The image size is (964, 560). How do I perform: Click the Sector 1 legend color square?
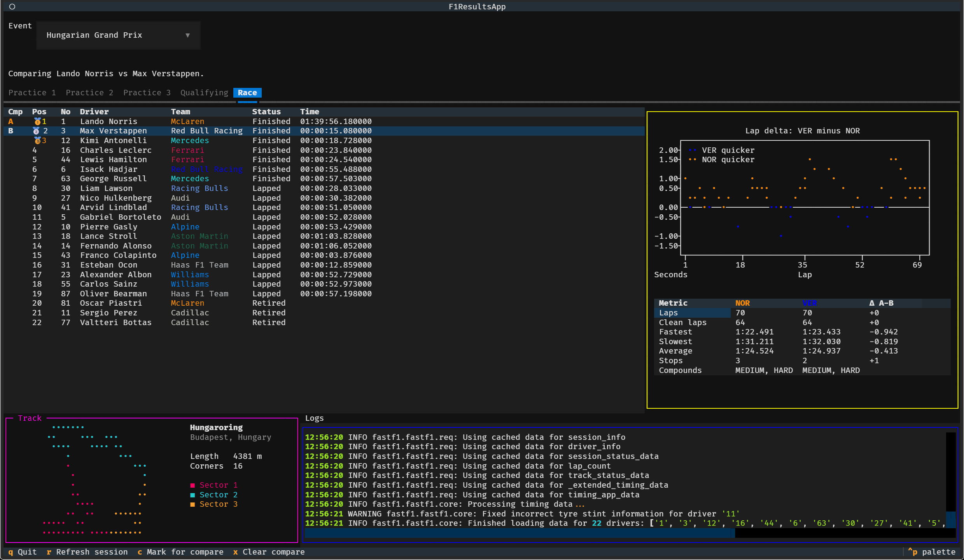coord(192,485)
